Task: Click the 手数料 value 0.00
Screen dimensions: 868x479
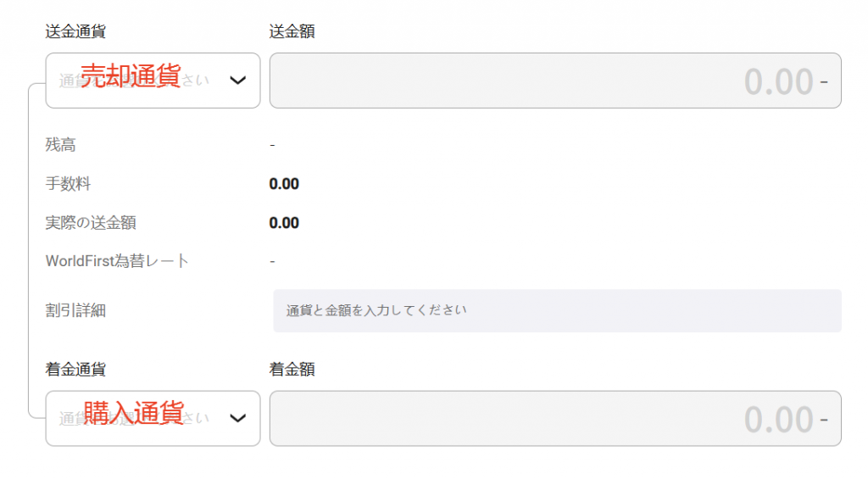Action: [x=284, y=184]
